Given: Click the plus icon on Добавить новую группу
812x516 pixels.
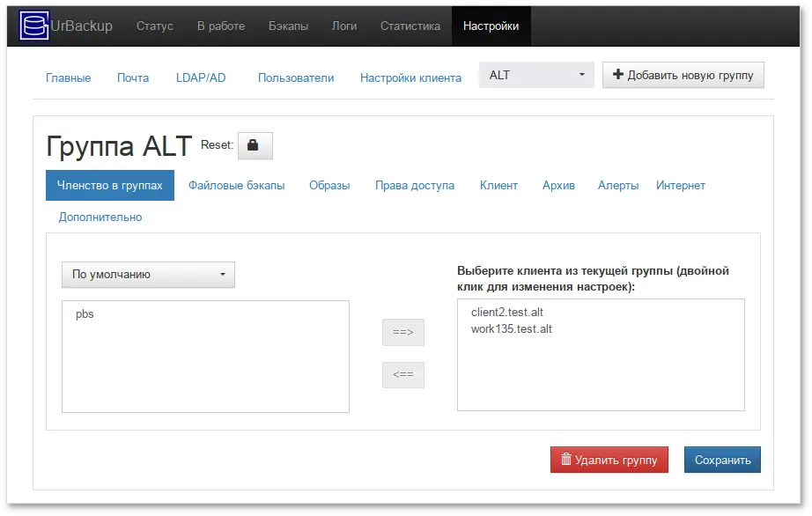Looking at the screenshot, I should pyautogui.click(x=617, y=74).
